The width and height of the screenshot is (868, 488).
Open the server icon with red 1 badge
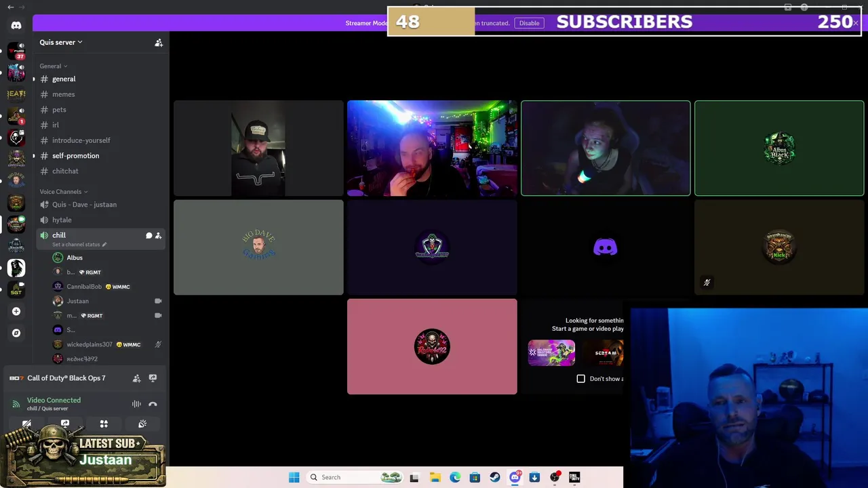click(16, 116)
